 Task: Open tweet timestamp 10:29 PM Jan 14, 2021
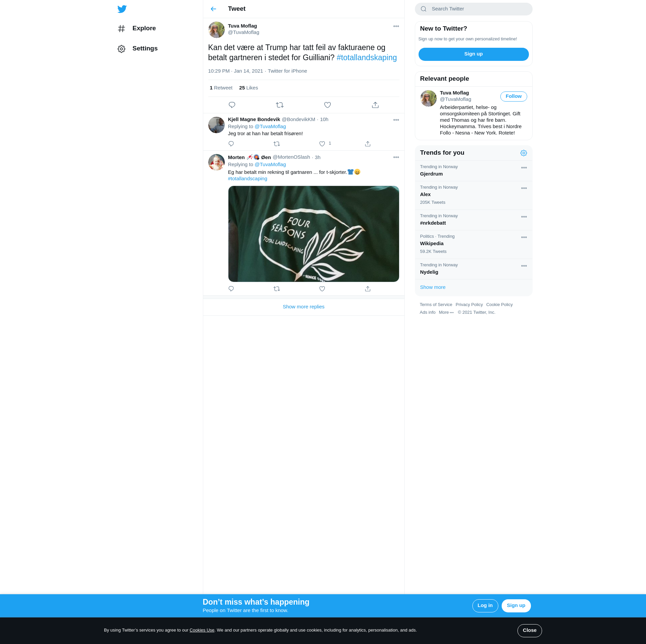click(x=236, y=71)
